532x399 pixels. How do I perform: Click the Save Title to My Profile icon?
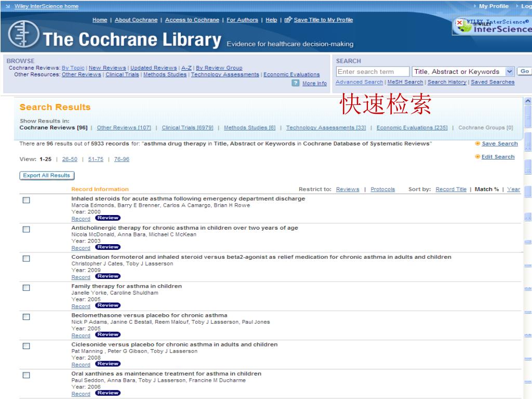(x=288, y=20)
